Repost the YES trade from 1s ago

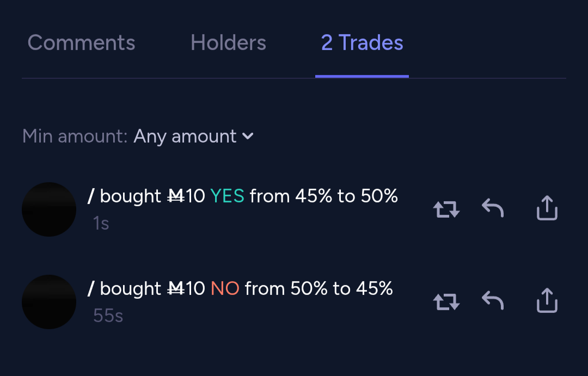(446, 209)
